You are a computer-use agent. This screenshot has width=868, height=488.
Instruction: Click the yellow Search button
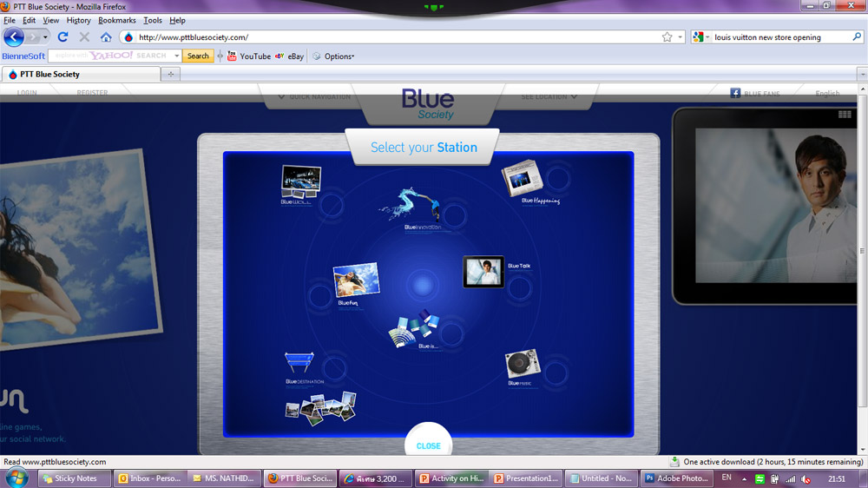[x=198, y=56]
